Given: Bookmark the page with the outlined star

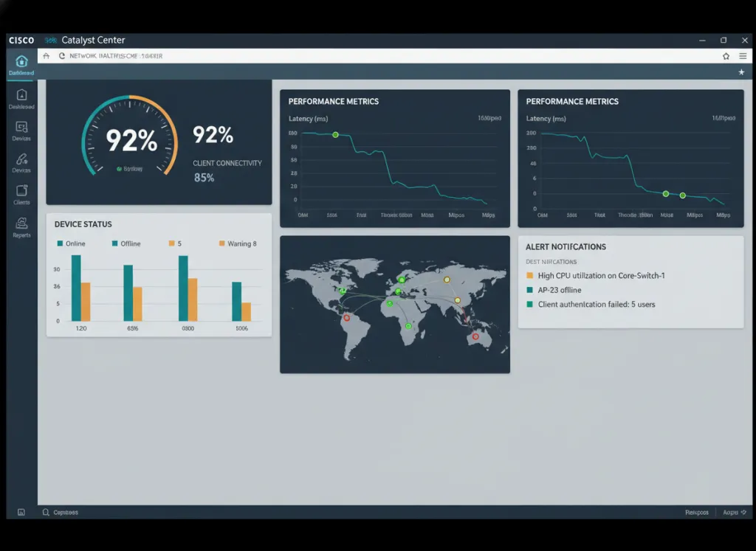Looking at the screenshot, I should (726, 56).
